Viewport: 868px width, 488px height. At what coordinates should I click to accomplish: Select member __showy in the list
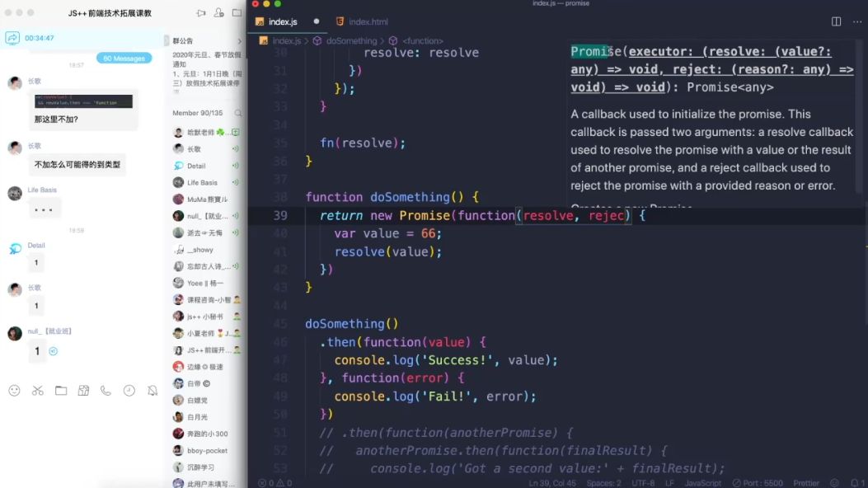click(x=207, y=250)
